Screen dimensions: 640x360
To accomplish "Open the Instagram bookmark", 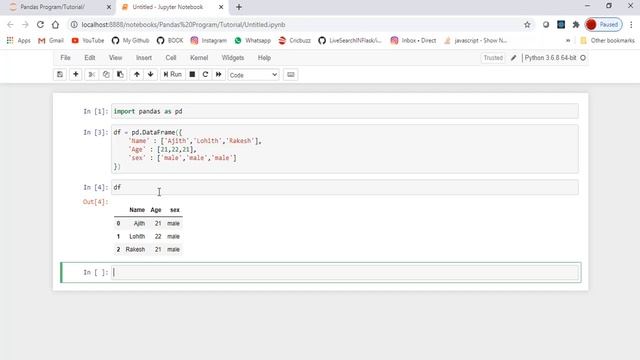I will point(209,40).
